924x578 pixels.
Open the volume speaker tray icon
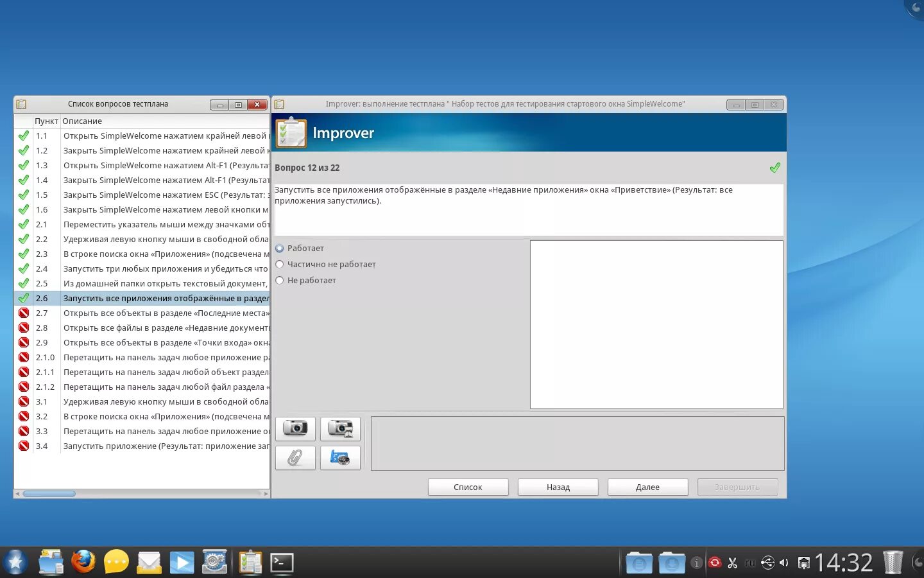coord(784,563)
